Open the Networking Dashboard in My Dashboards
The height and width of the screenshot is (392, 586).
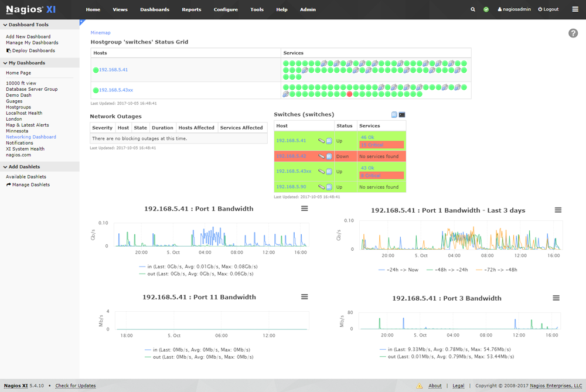click(30, 137)
